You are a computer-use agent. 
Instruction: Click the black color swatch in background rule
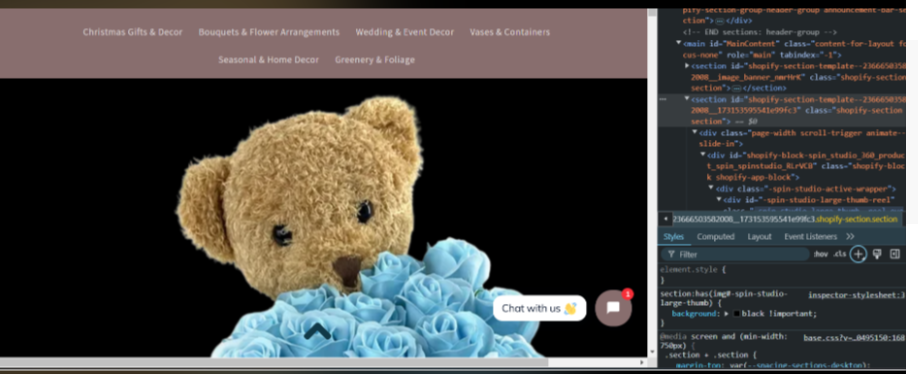point(737,314)
